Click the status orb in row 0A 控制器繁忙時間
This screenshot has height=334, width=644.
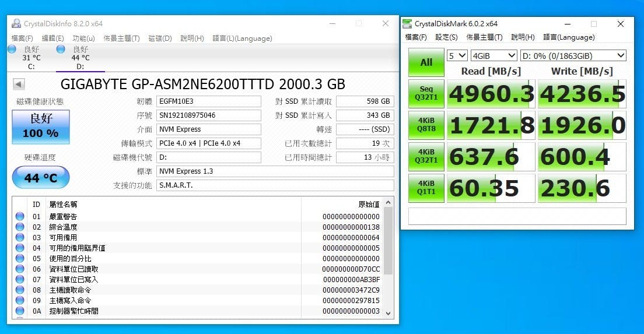[x=20, y=311]
